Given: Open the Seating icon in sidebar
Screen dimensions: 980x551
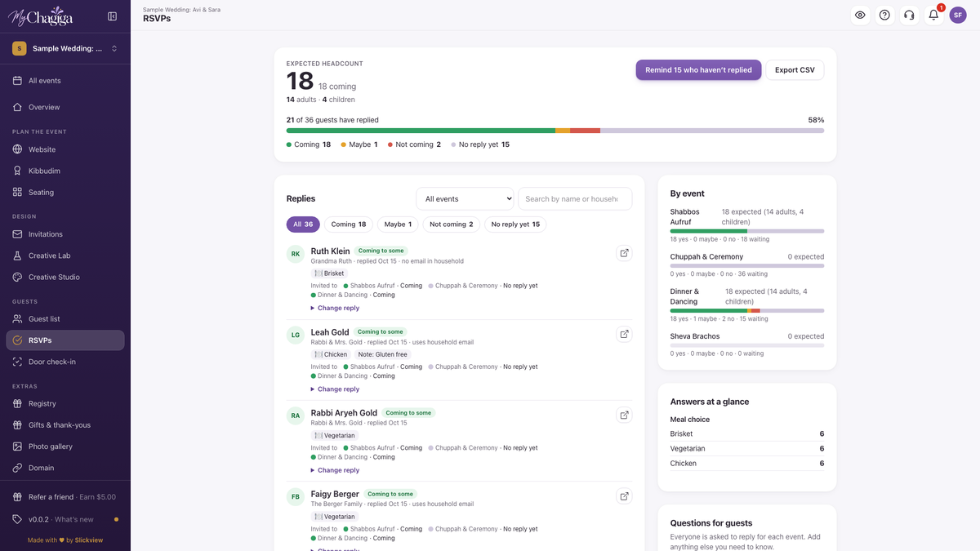Looking at the screenshot, I should coord(18,192).
